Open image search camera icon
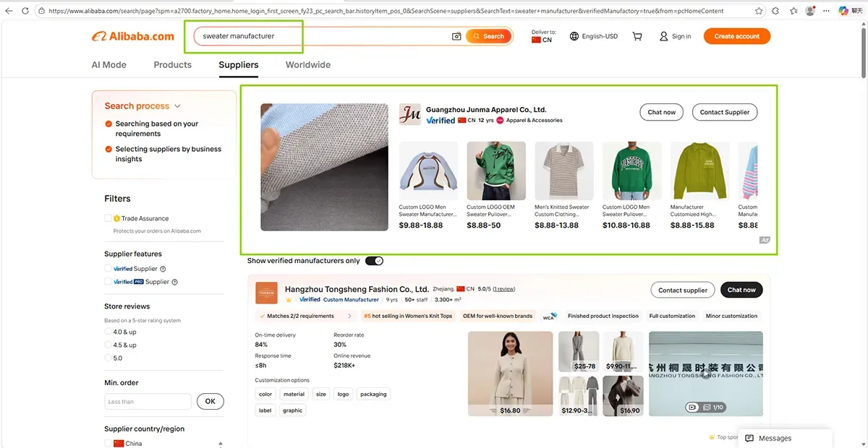 (x=456, y=36)
